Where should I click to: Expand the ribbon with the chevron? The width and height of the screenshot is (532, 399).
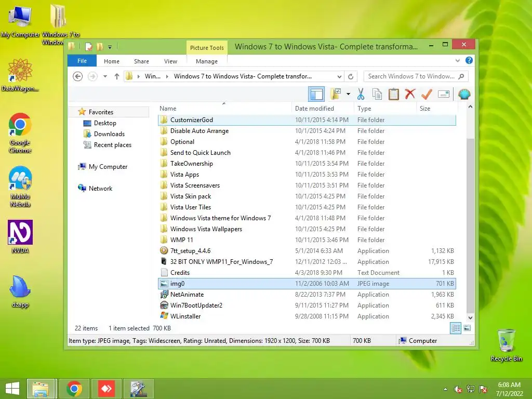pos(457,60)
